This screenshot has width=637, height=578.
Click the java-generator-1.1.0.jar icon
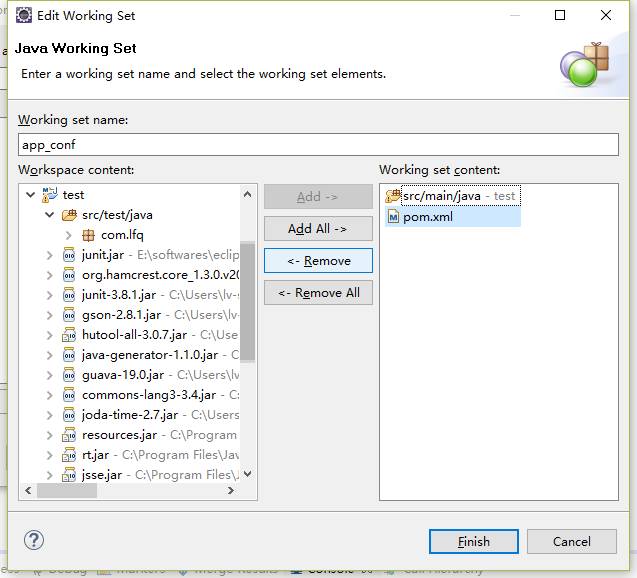[x=69, y=355]
